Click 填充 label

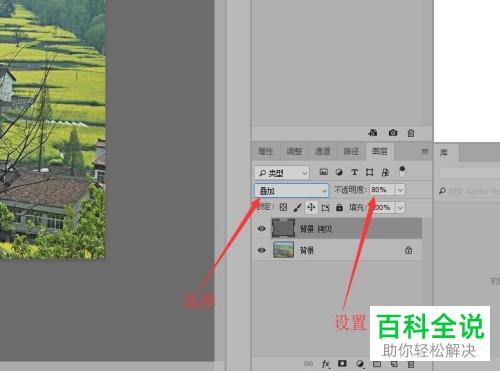click(x=358, y=207)
